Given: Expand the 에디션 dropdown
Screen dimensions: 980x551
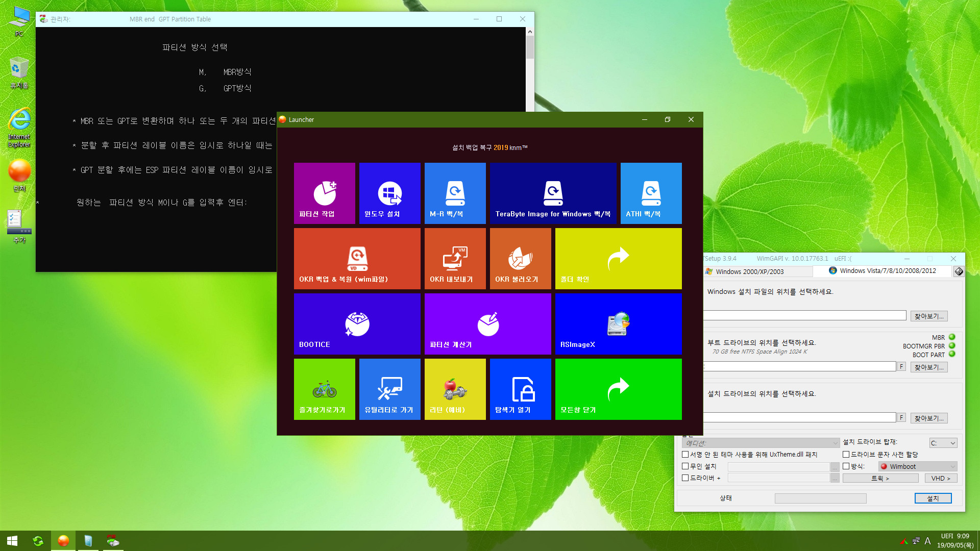Looking at the screenshot, I should point(761,443).
